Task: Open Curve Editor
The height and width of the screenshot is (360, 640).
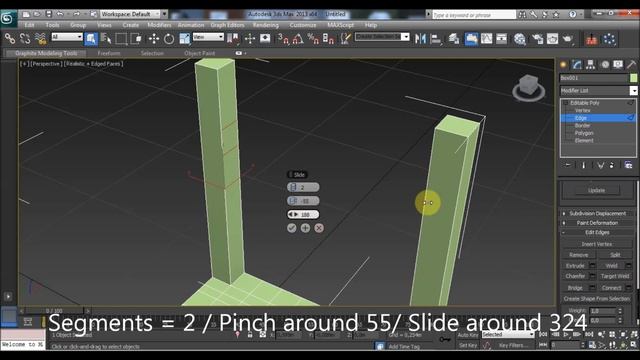Action: [x=487, y=39]
